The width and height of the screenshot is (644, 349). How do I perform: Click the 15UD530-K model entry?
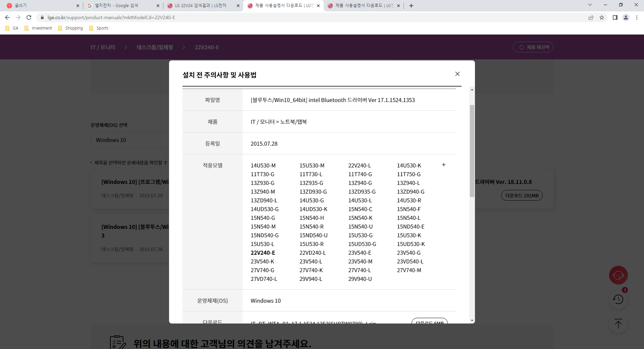411,244
